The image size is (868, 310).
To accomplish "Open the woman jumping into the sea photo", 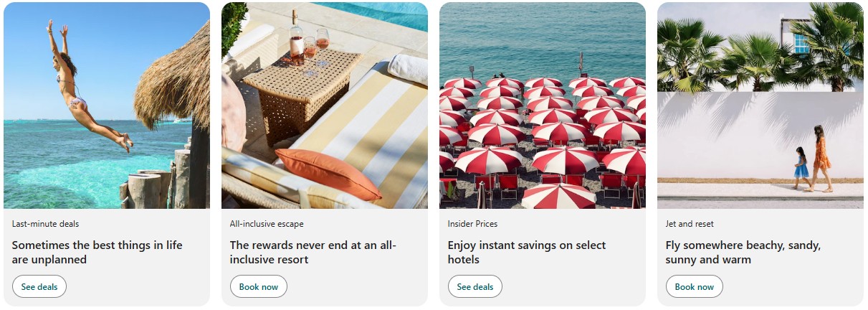I will pyautogui.click(x=107, y=105).
